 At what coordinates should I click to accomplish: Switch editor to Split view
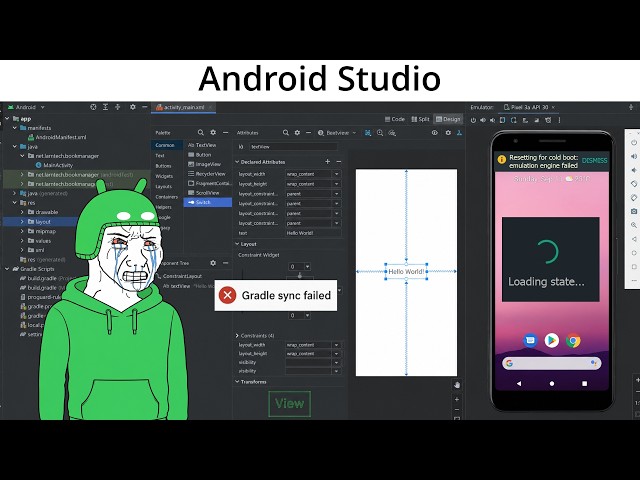tap(420, 119)
